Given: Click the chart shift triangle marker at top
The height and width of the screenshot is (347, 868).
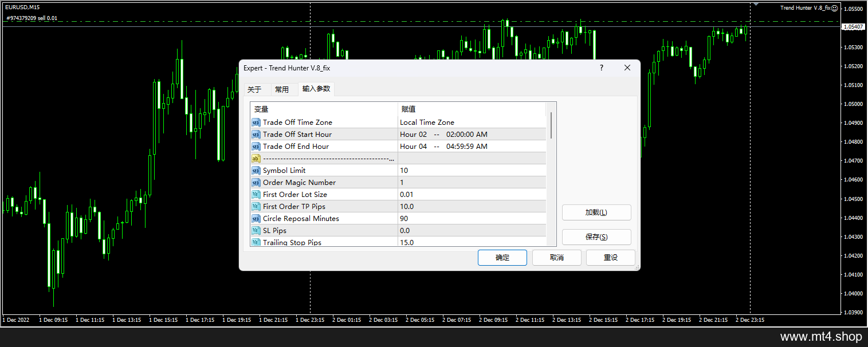Looking at the screenshot, I should (756, 4).
